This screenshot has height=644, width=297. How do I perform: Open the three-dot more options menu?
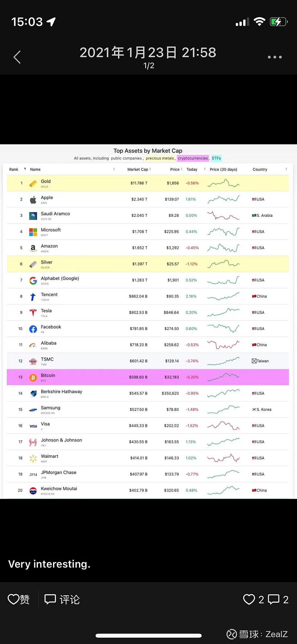coord(275,57)
